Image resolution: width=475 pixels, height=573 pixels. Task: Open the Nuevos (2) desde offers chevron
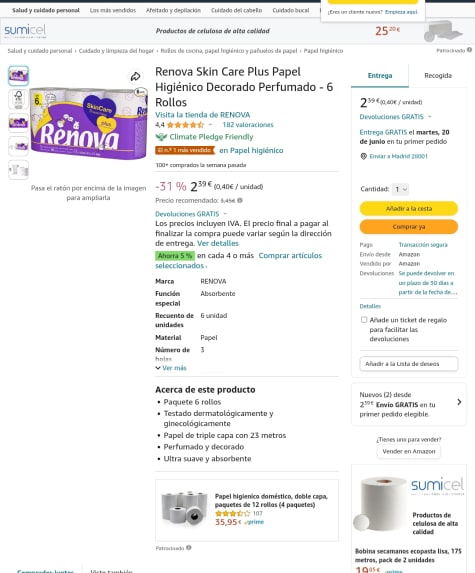tap(459, 402)
